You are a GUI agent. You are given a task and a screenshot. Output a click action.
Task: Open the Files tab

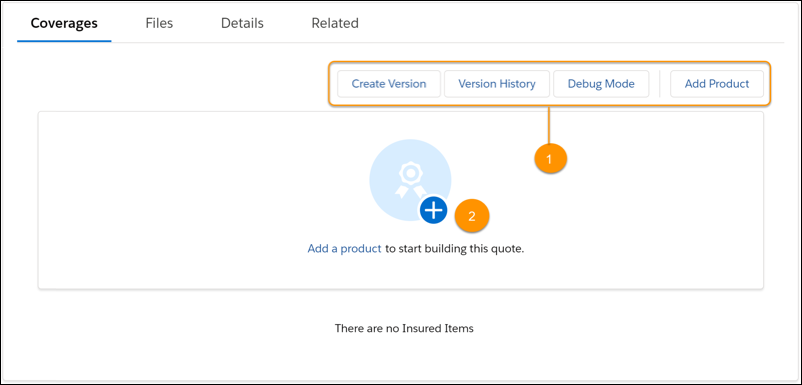coord(159,24)
